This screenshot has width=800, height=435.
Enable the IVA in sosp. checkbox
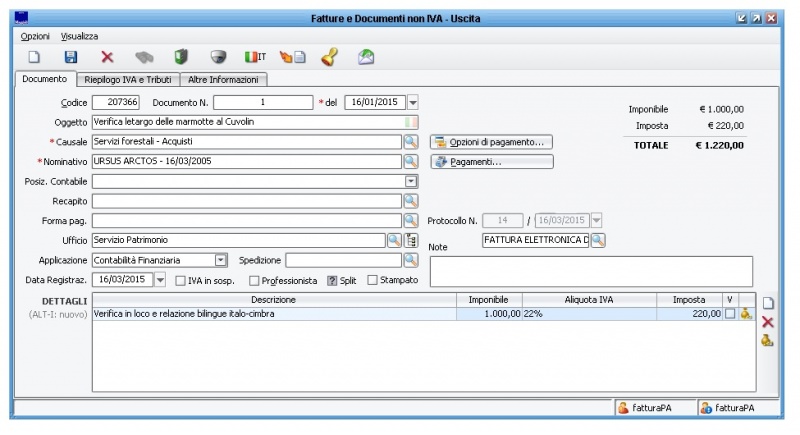click(x=181, y=281)
